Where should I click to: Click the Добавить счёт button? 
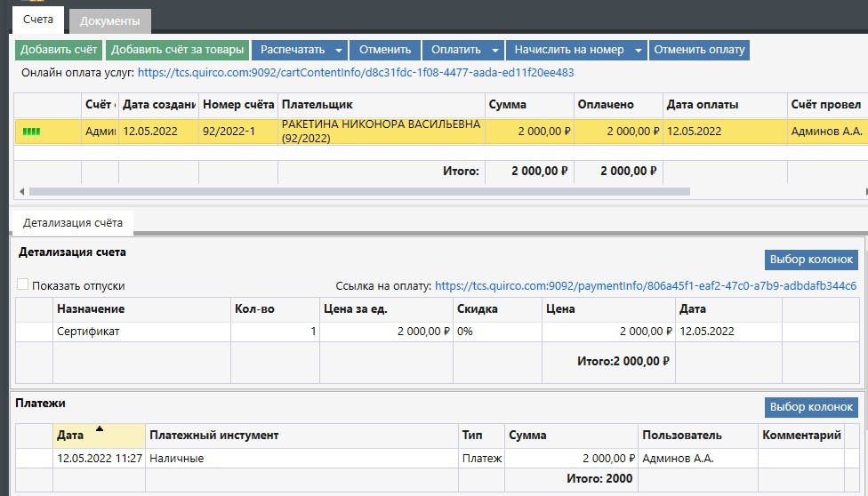[59, 50]
